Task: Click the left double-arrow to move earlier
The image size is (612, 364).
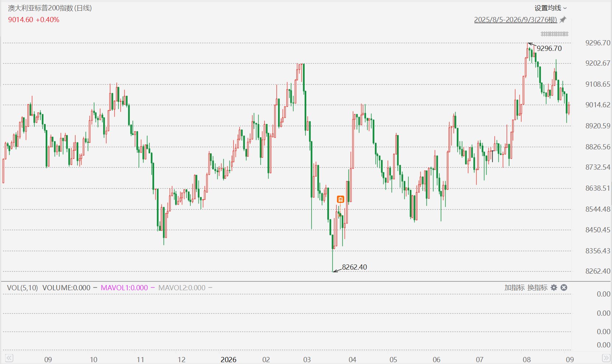Action: (x=9, y=358)
